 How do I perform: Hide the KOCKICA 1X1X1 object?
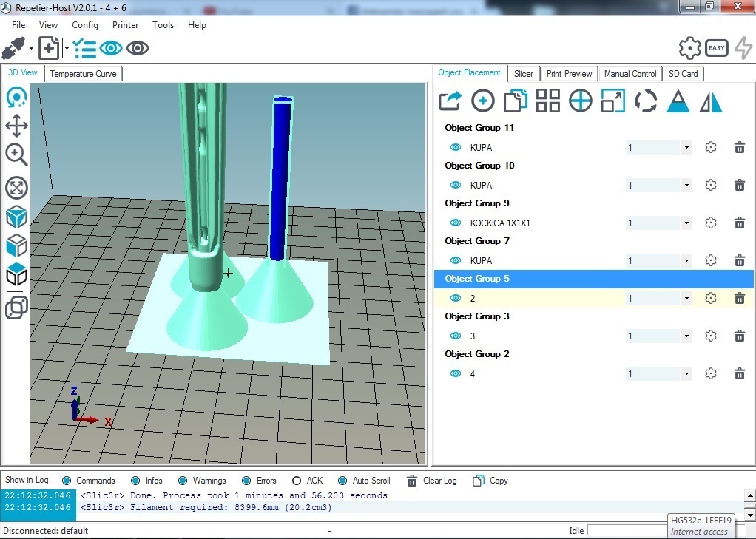(x=456, y=223)
